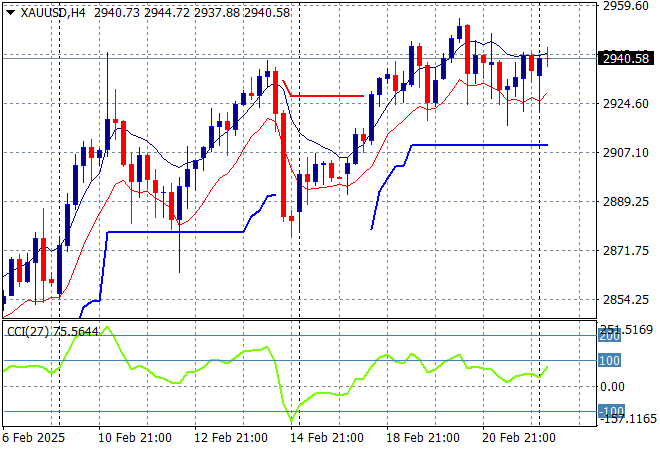Viewport: 660px width, 450px height.
Task: Select the CCI -100 level label
Action: 612,410
